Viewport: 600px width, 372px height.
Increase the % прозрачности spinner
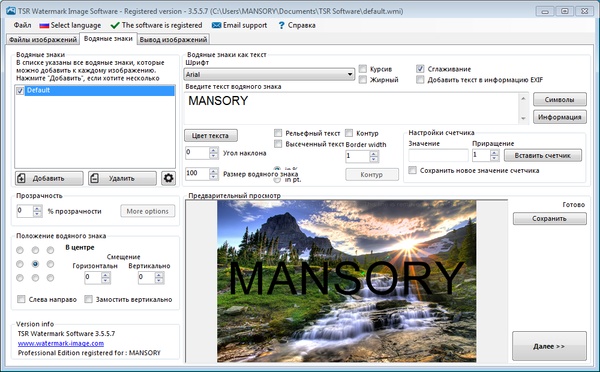[37, 209]
